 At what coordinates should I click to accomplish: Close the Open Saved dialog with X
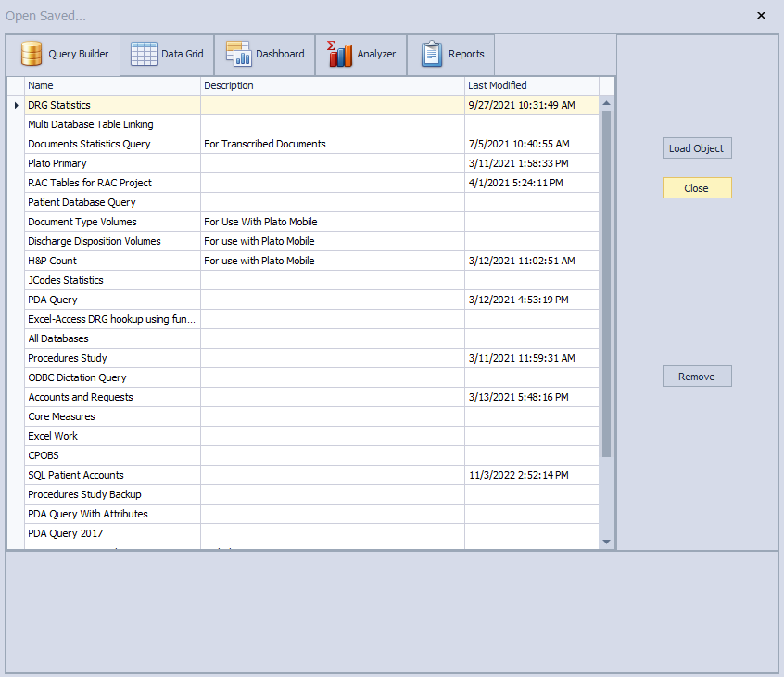click(761, 16)
